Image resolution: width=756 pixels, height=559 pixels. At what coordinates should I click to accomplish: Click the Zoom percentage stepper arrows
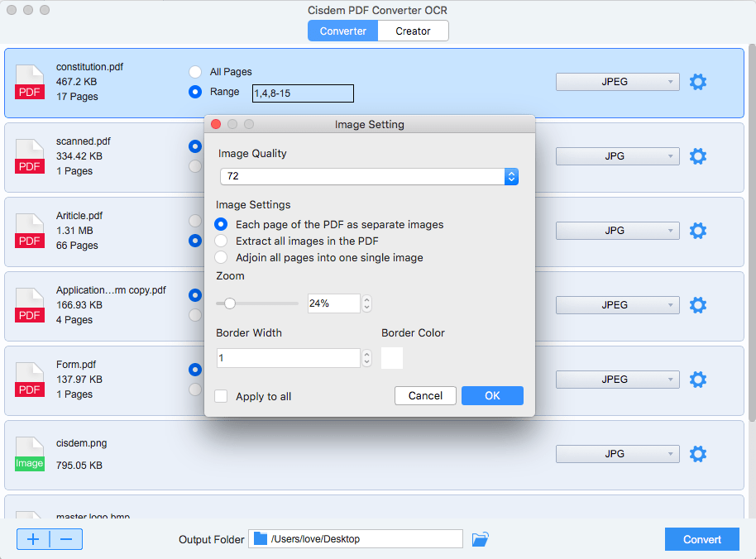[x=367, y=303]
